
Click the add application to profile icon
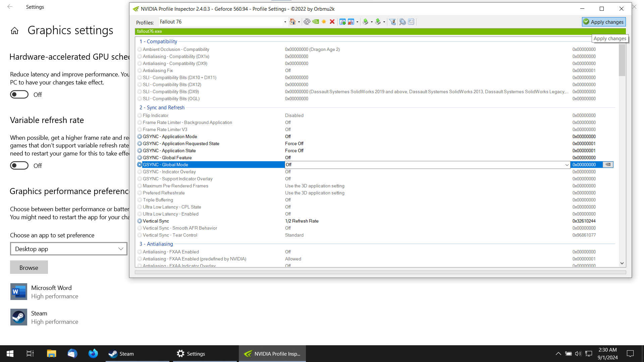point(342,22)
